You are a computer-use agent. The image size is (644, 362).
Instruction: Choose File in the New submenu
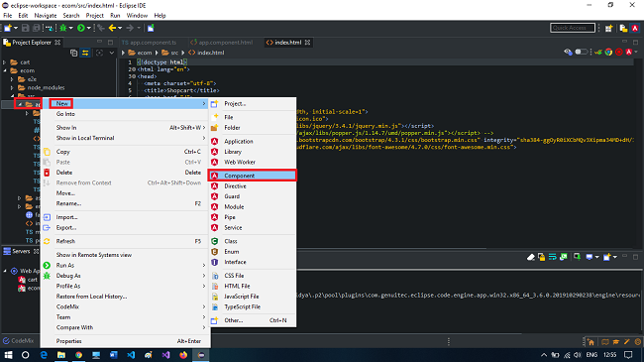click(x=252, y=117)
